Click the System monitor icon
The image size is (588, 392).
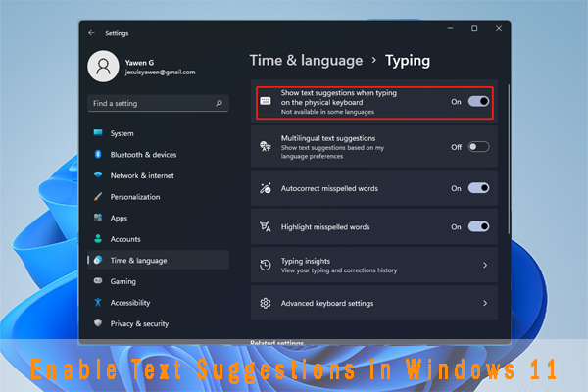[98, 133]
